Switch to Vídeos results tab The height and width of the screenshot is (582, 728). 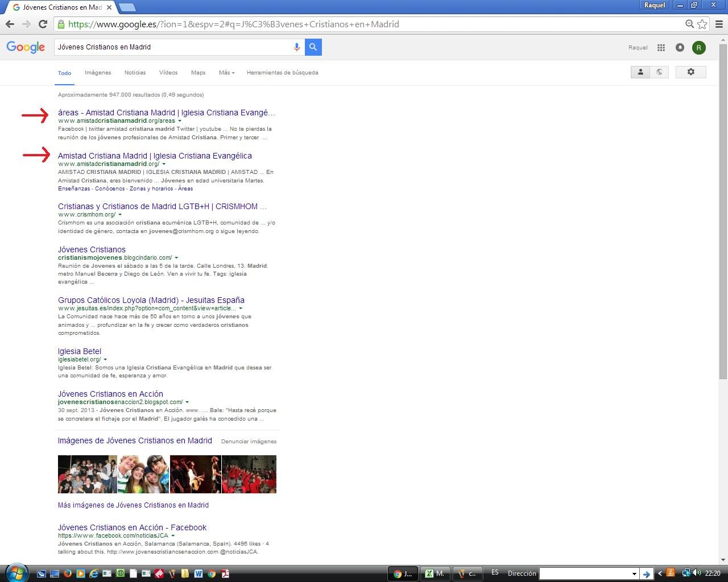point(168,73)
